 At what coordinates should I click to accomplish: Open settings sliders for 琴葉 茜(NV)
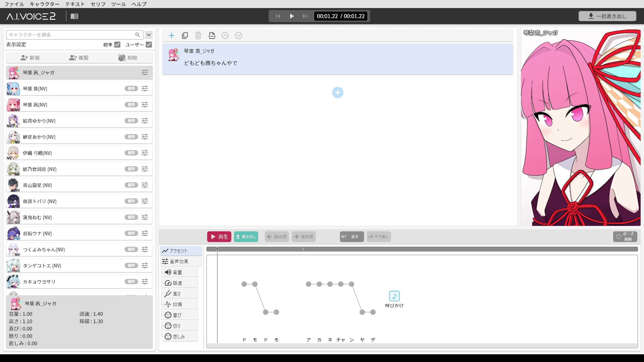click(145, 105)
